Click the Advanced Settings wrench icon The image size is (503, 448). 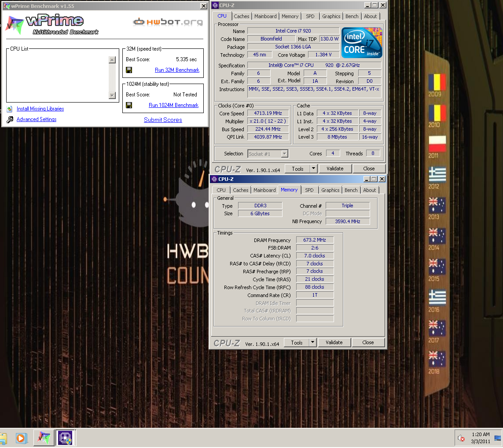click(10, 119)
